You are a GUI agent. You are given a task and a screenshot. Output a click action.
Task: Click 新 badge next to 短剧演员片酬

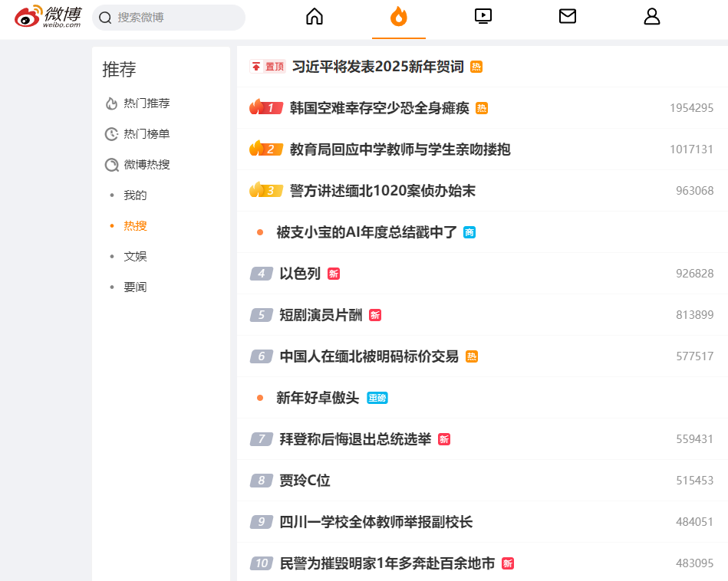coord(375,315)
